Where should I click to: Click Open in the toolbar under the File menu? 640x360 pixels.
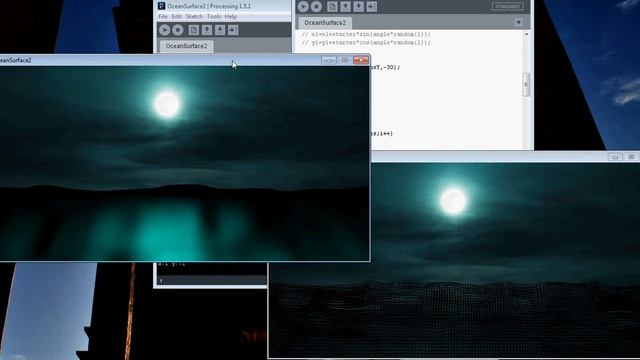tap(207, 30)
